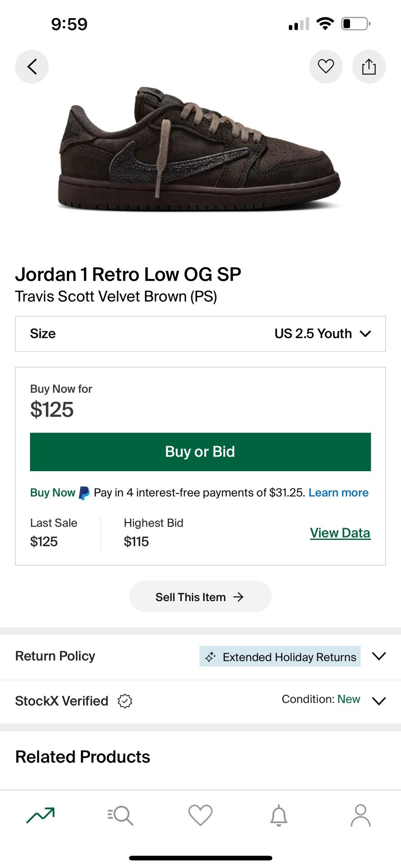Screen dimensions: 401x868
Task: Toggle favorite with the heart icon
Action: (326, 66)
